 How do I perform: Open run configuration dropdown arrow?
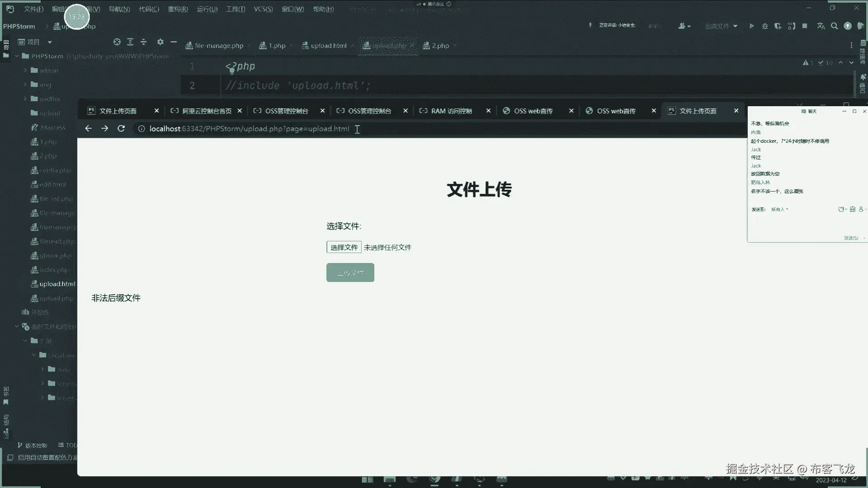(735, 26)
